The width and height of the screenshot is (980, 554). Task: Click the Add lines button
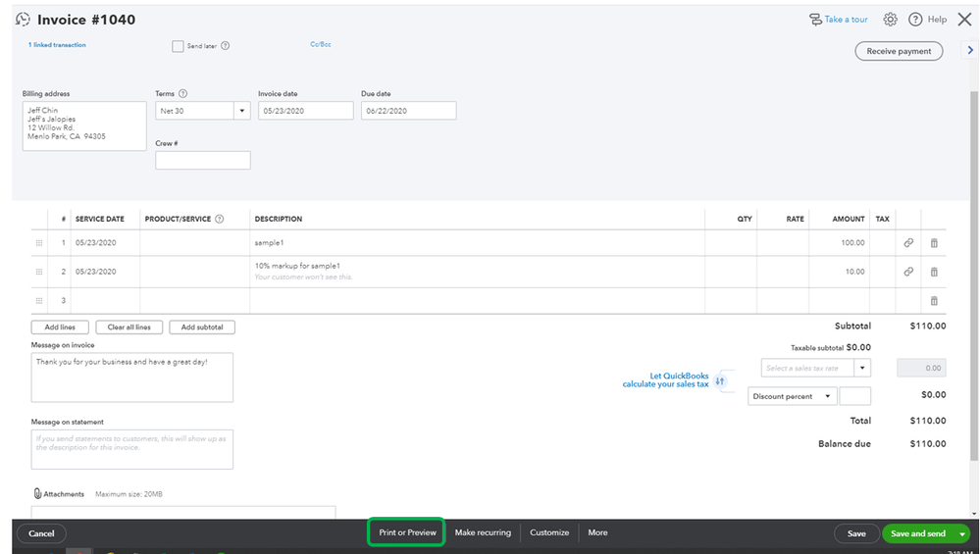coord(60,327)
